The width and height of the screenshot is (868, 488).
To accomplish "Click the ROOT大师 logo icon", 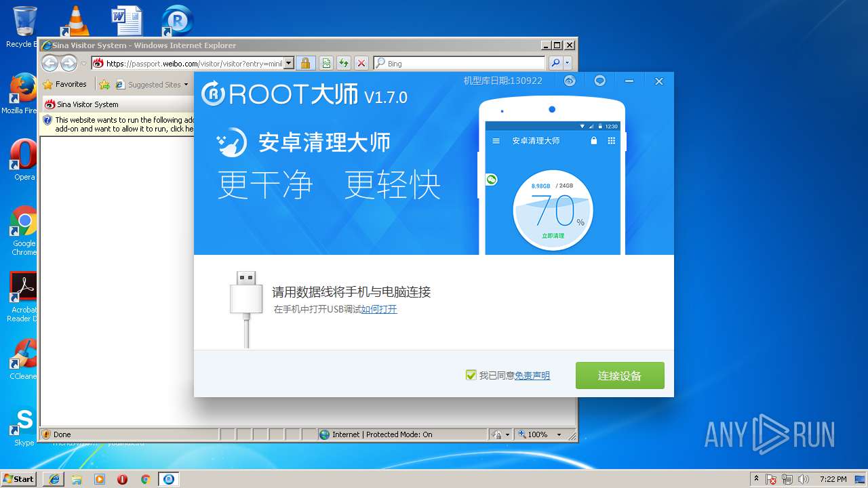I will (x=213, y=94).
